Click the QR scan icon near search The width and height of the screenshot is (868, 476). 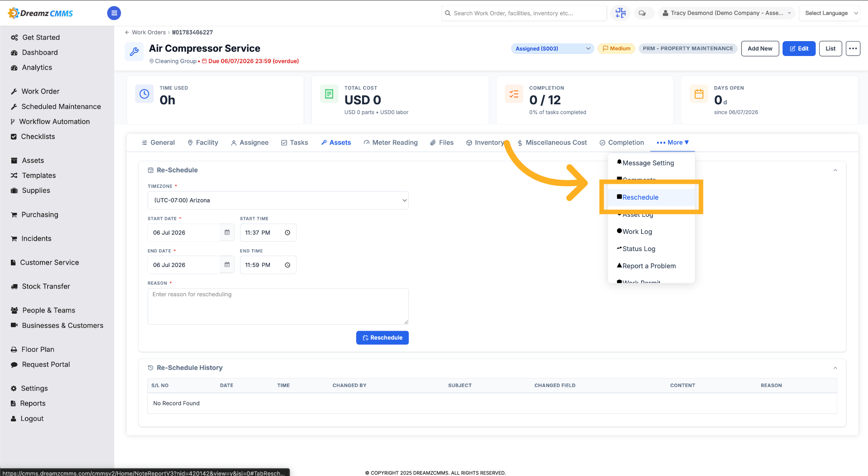[620, 13]
